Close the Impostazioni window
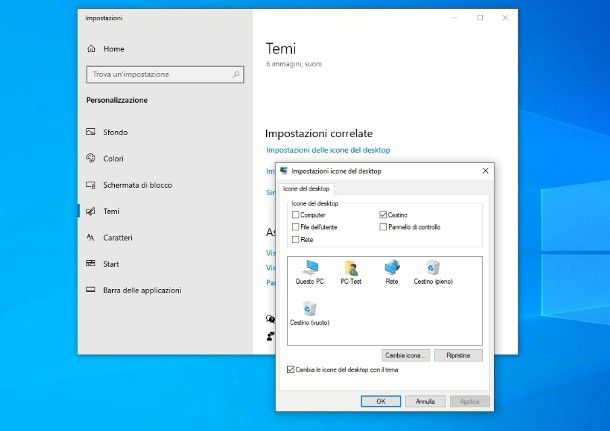The height and width of the screenshot is (431, 610). click(x=505, y=18)
